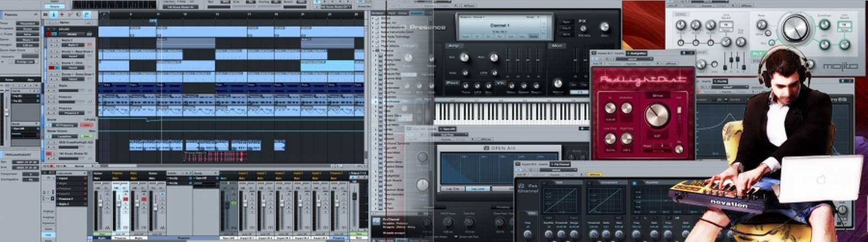Screen dimensions: 868x242
Task: Click the Transponieren value field
Action: (x=31, y=174)
